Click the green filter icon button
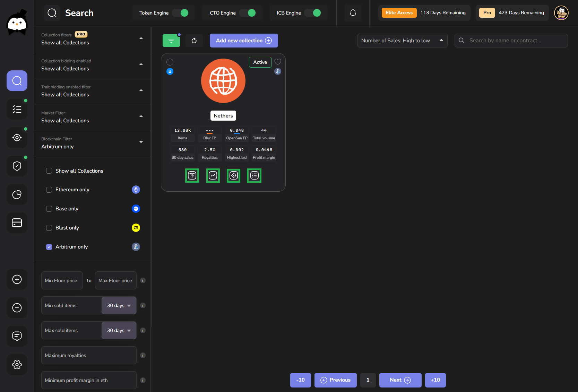This screenshot has width=578, height=392. tap(171, 41)
